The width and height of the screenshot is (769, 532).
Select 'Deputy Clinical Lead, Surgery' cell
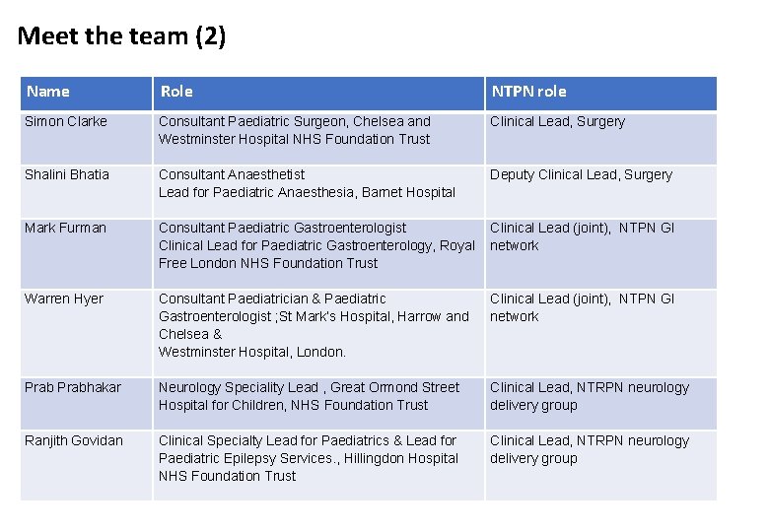coord(601,191)
